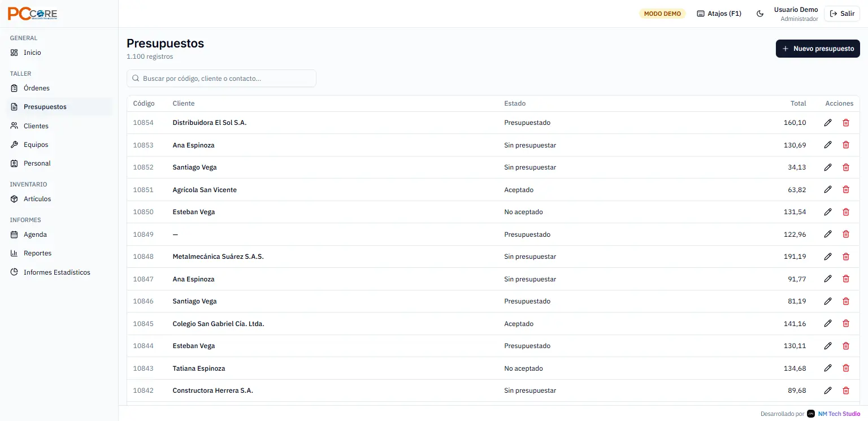Edit quote 10847 pencil icon
Screen dimensions: 868x421
click(828, 279)
